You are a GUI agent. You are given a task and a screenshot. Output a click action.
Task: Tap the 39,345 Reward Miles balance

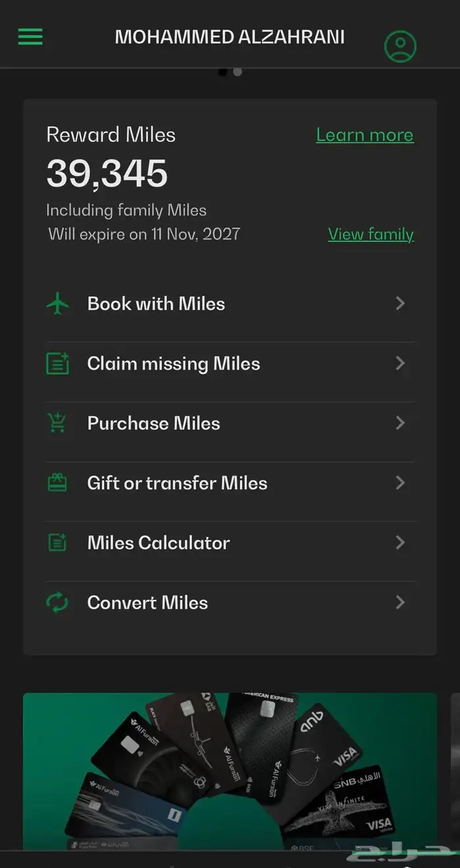(x=107, y=174)
